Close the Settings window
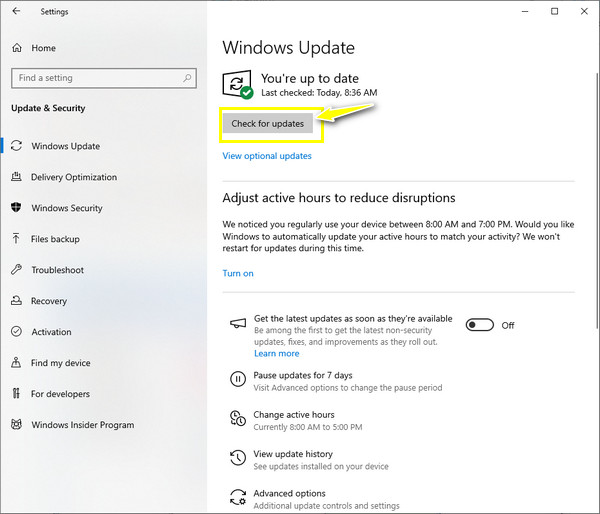 coord(584,11)
